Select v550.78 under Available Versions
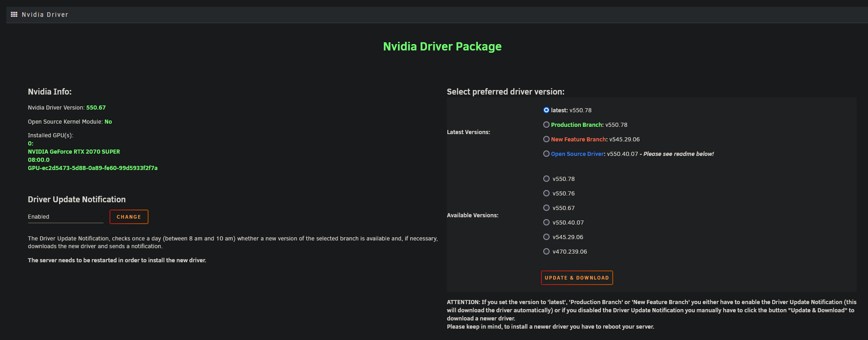This screenshot has height=340, width=868. (x=546, y=179)
